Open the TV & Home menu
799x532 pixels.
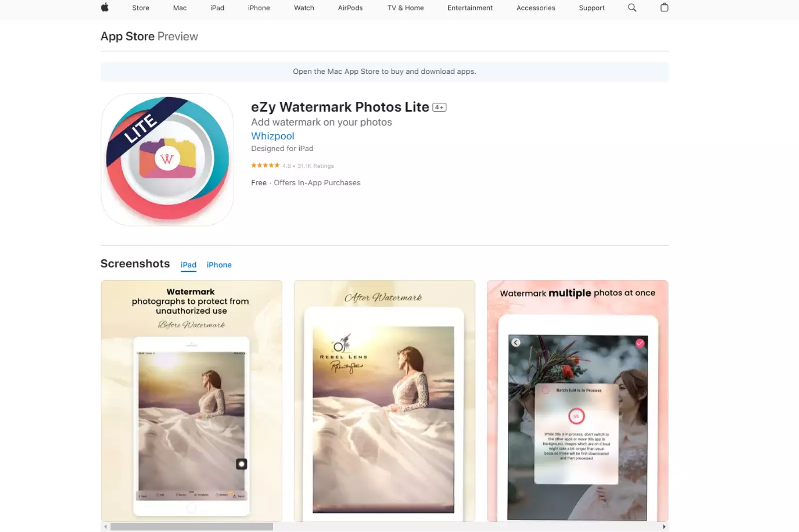point(405,8)
